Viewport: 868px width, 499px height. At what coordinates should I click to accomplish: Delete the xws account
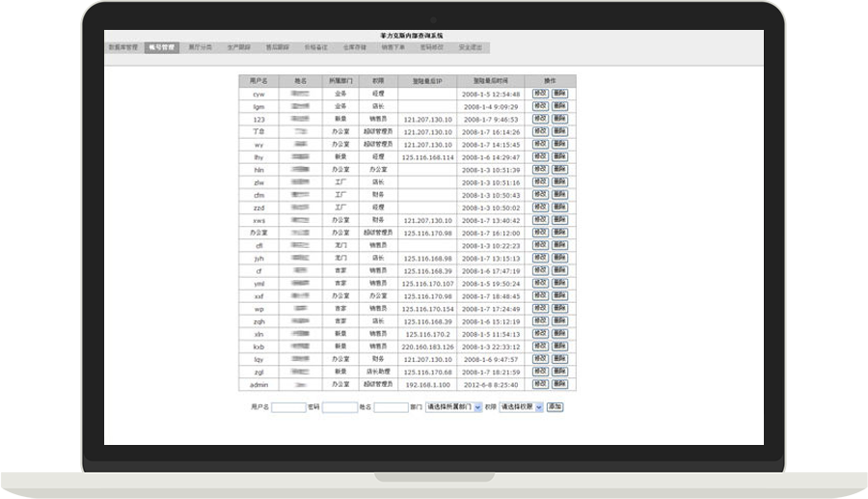click(559, 220)
